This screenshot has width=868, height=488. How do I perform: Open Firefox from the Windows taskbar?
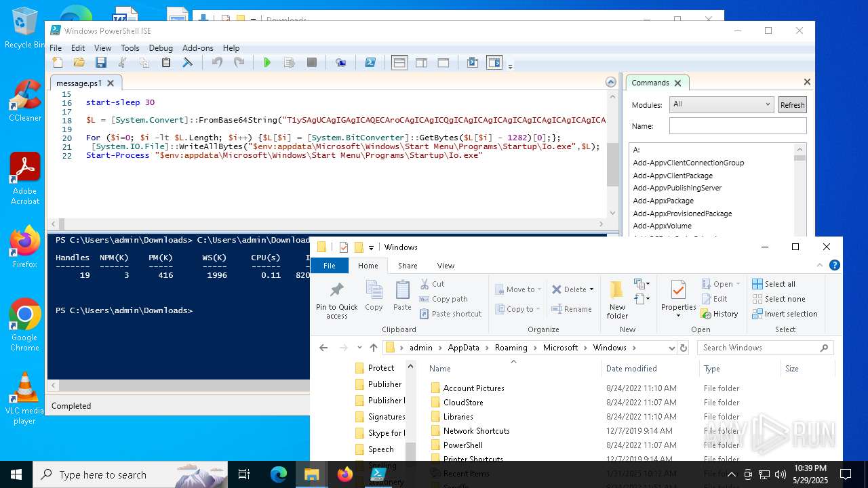(344, 474)
